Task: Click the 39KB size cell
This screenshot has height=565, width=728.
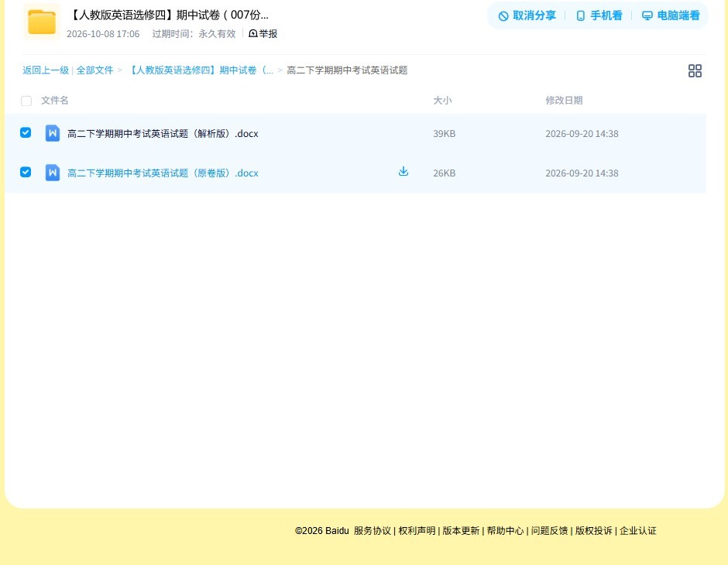Action: (445, 134)
